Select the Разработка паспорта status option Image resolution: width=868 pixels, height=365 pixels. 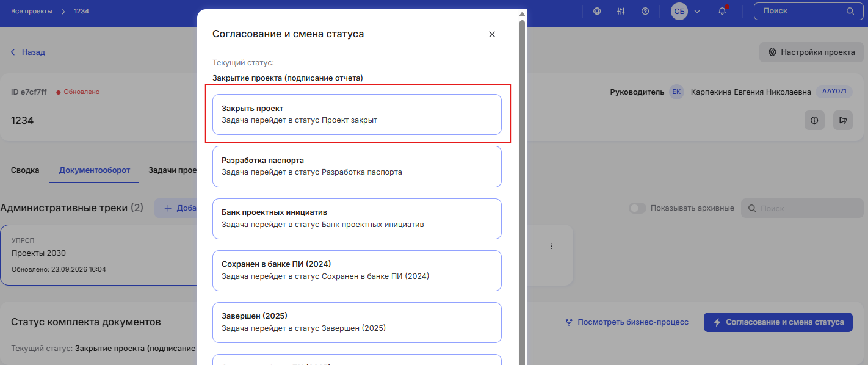coord(357,167)
